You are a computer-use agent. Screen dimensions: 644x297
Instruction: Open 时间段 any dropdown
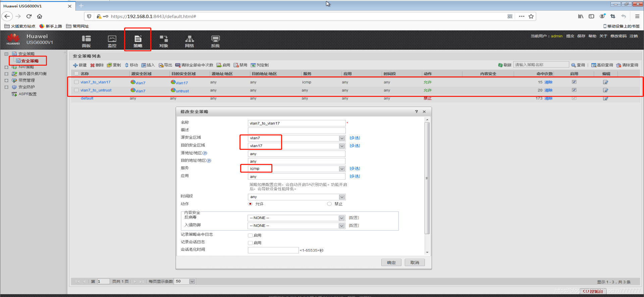pos(342,197)
